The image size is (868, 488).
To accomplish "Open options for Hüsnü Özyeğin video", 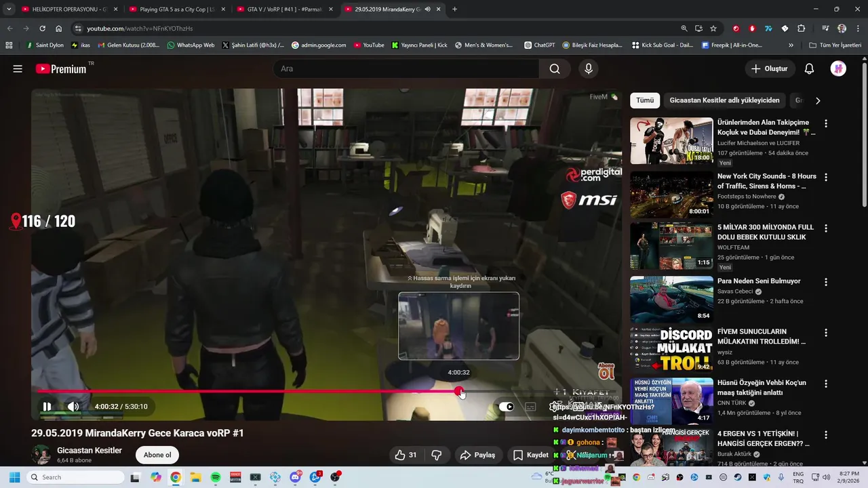I will [825, 384].
